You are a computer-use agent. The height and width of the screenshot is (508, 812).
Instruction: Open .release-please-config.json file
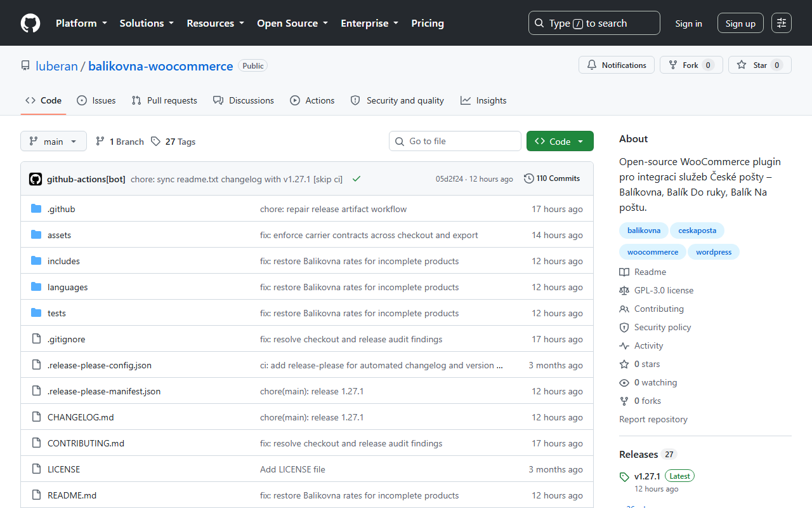100,365
